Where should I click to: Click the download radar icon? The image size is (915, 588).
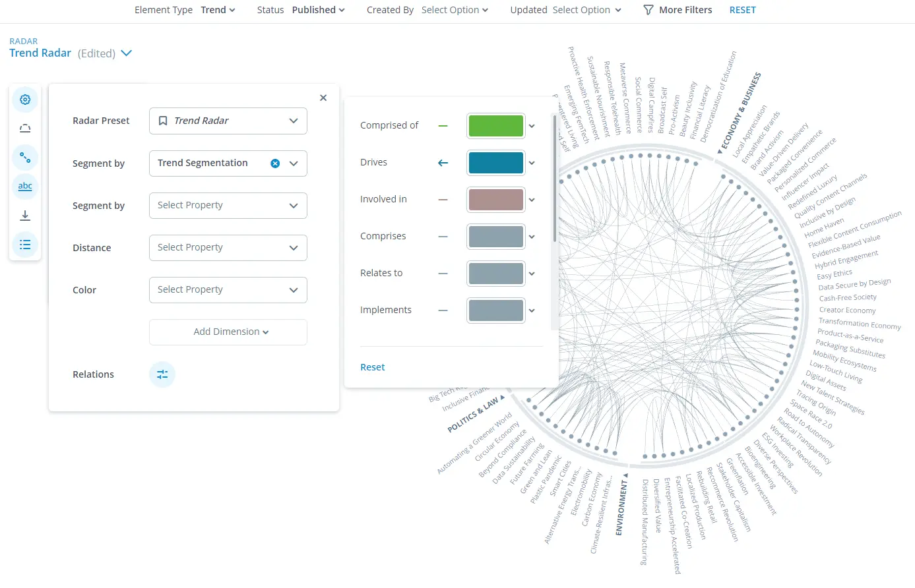[x=25, y=216]
